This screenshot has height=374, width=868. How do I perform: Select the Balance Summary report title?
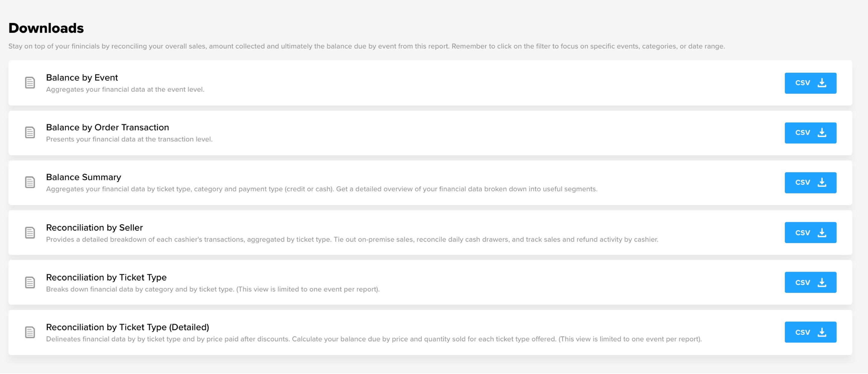tap(83, 177)
